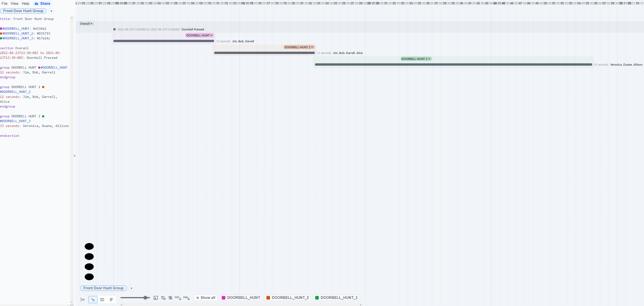Toggle DOORBELL_HUNT_2 tag filter
Screen dimensions: 644x306
point(287,298)
